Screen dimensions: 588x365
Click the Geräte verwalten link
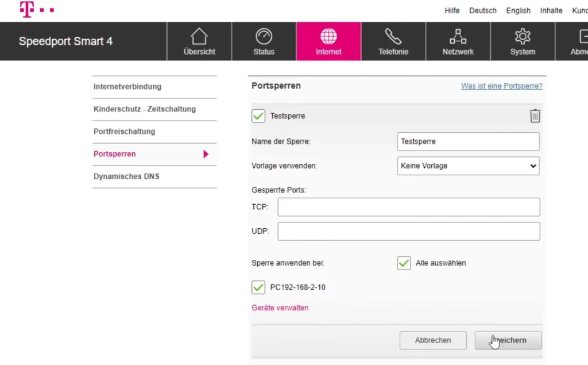(280, 308)
